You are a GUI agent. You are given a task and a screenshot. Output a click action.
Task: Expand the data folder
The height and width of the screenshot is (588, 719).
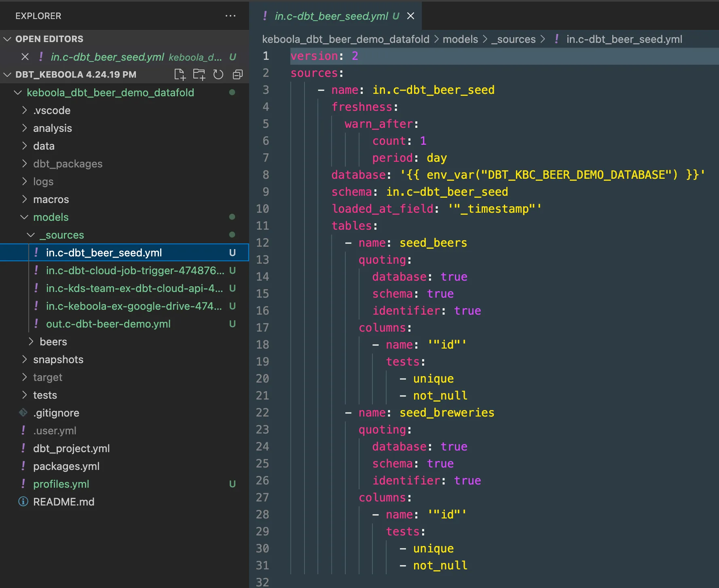click(x=25, y=146)
